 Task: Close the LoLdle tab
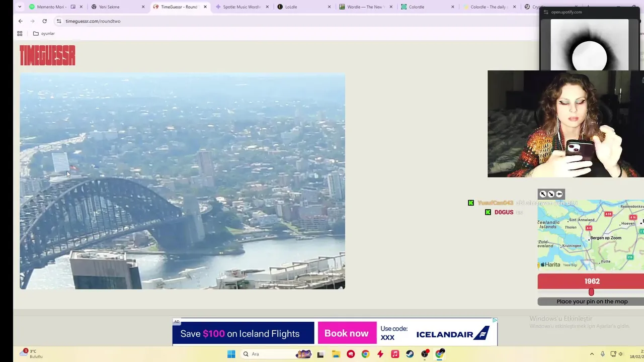click(329, 7)
